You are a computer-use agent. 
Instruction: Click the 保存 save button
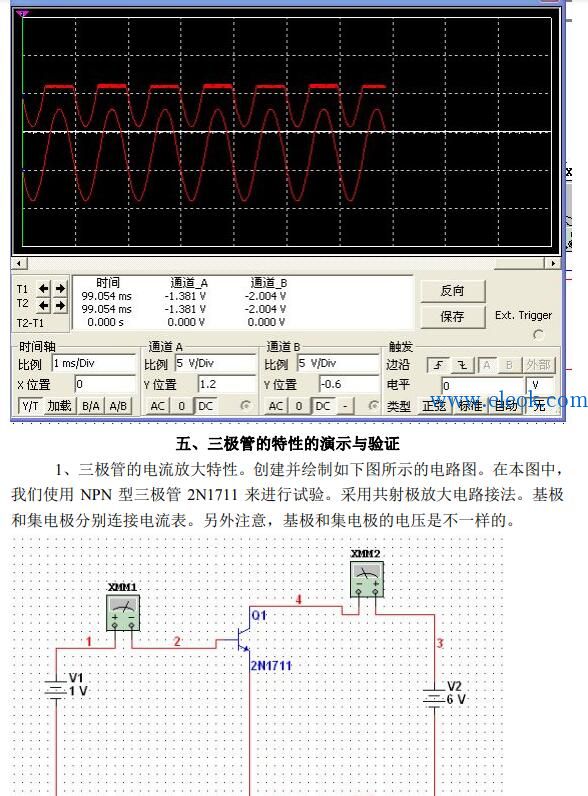[452, 317]
